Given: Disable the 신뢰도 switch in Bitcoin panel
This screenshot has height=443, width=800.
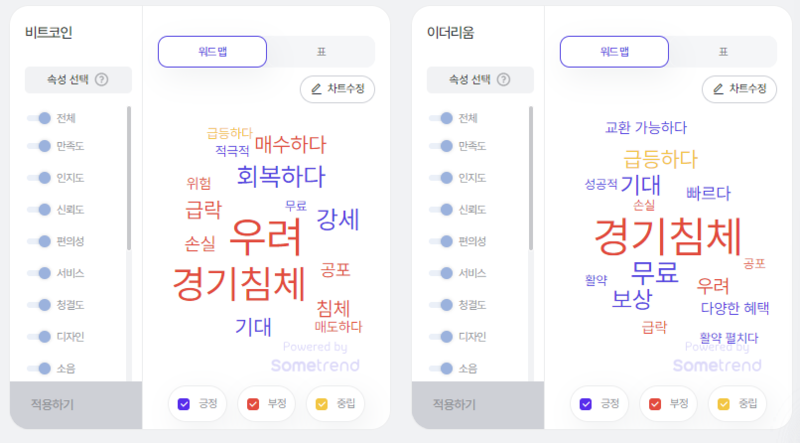Looking at the screenshot, I should (x=39, y=210).
